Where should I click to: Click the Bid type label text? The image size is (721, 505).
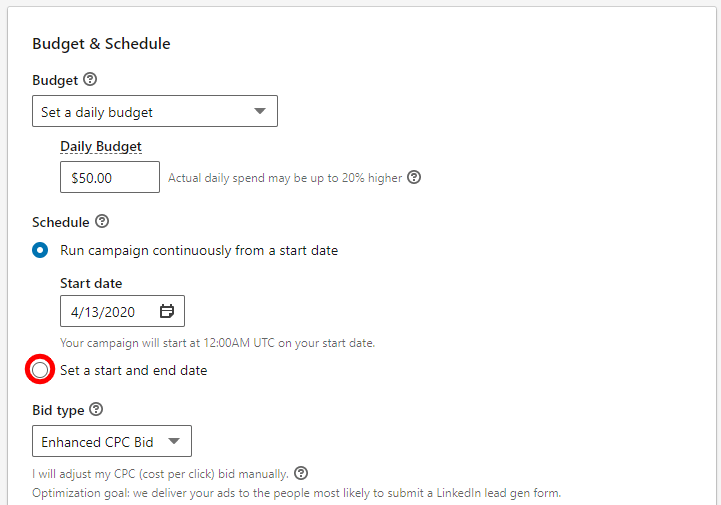coord(58,410)
